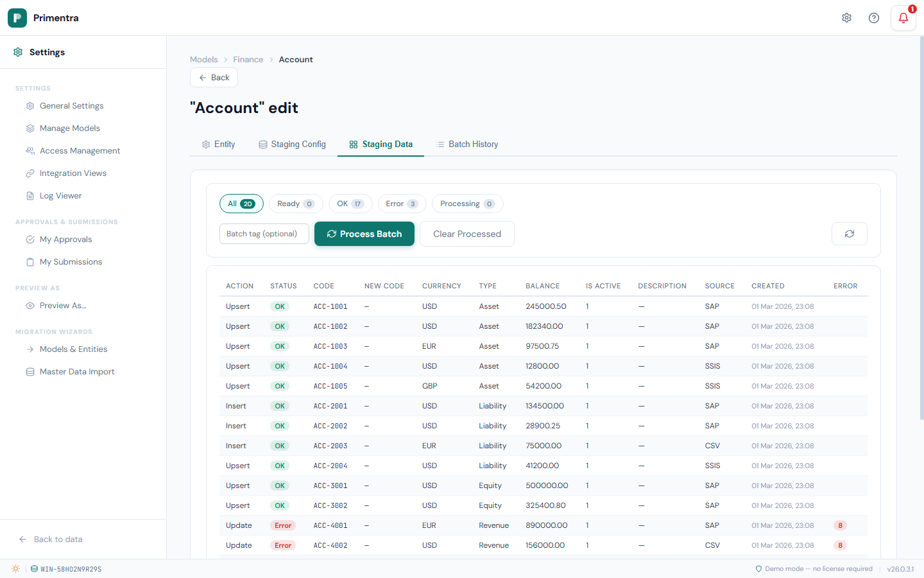Open the notifications bell icon
This screenshot has width=924, height=578.
[903, 18]
